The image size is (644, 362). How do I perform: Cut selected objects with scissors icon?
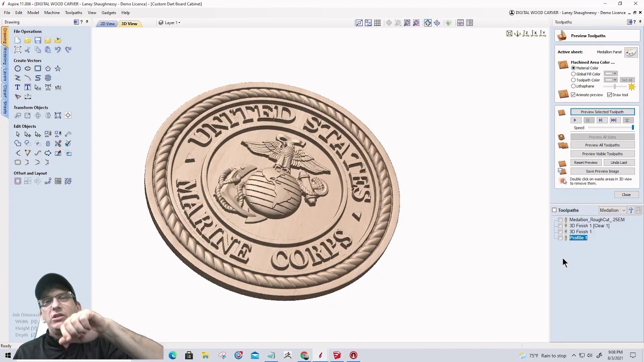click(28, 50)
